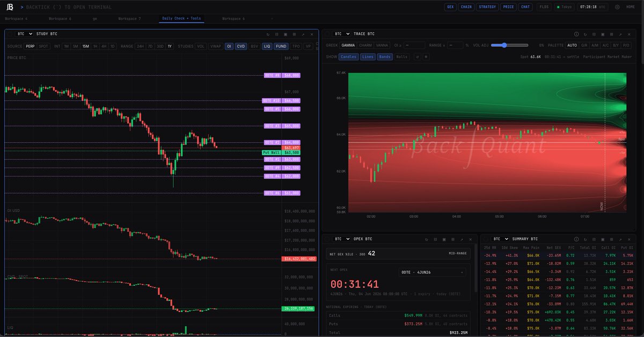Toggle the CVD study
Viewport: 644px width, 337px height.
pos(241,46)
